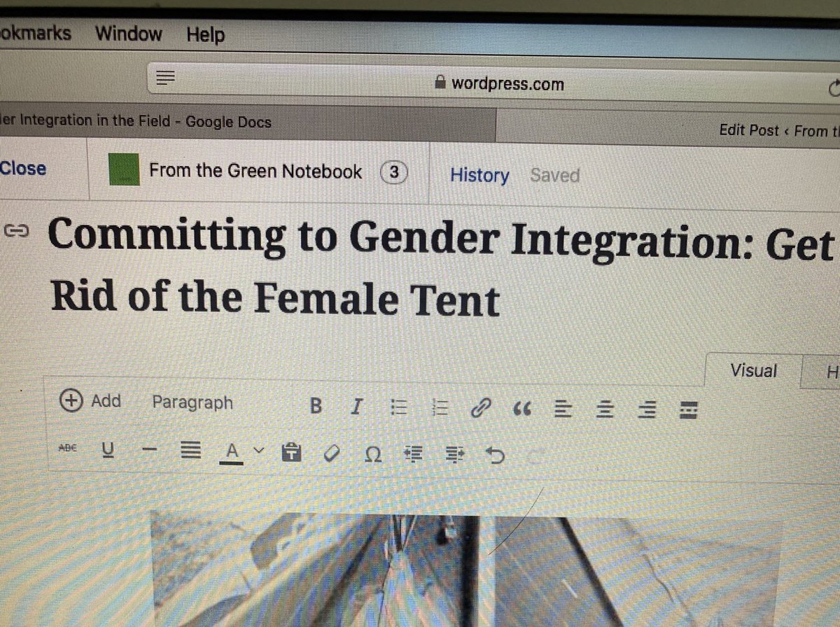Align text left
Viewport: 840px width, 627px height.
point(563,409)
